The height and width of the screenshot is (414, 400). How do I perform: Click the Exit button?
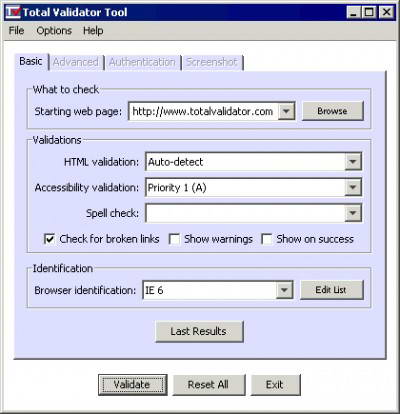pos(275,385)
